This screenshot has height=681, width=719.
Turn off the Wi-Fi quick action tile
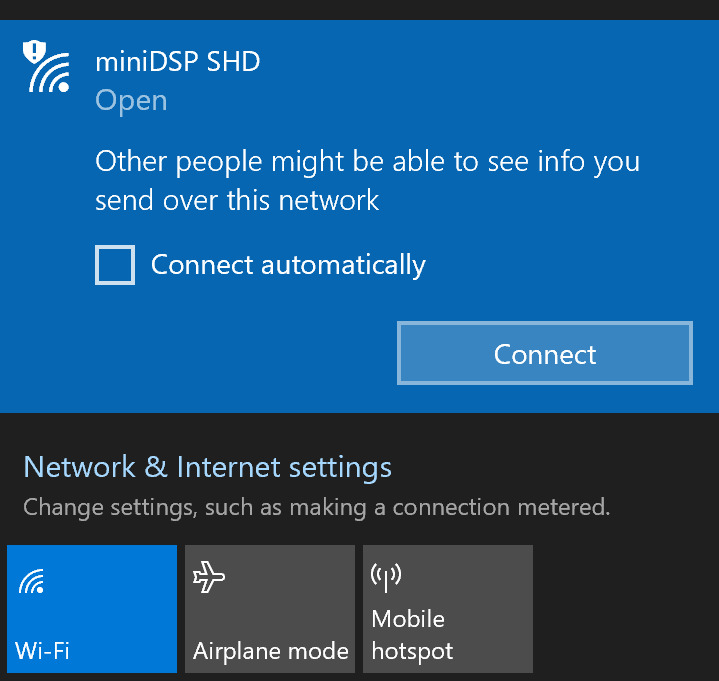coord(92,609)
